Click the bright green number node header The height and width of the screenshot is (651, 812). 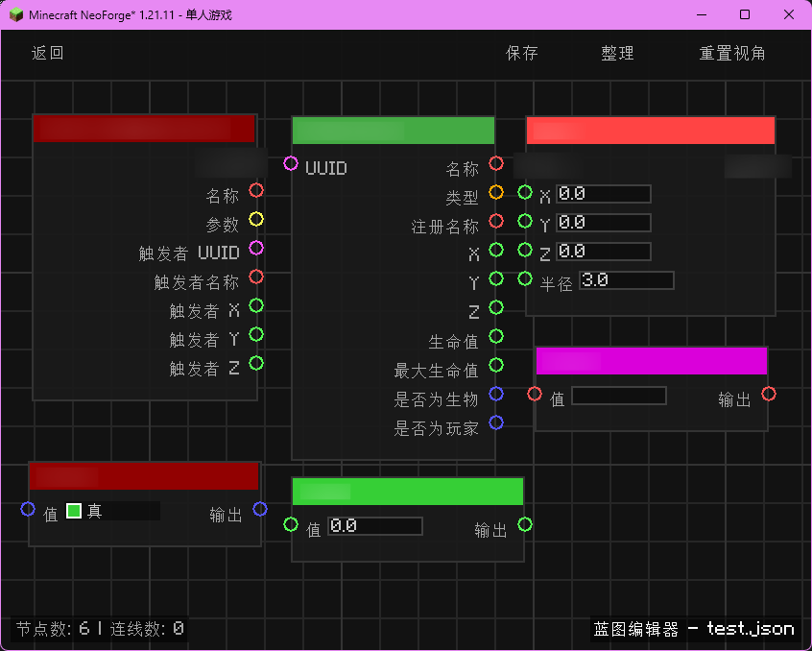tap(408, 491)
